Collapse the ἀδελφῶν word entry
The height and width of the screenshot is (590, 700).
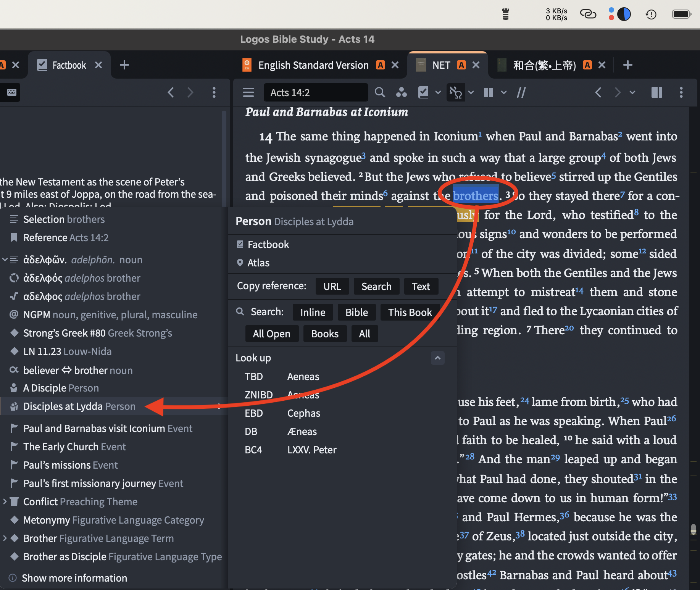point(5,260)
